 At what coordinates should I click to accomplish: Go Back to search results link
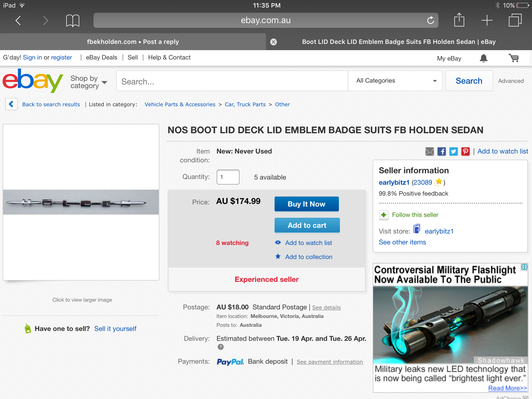[x=51, y=104]
